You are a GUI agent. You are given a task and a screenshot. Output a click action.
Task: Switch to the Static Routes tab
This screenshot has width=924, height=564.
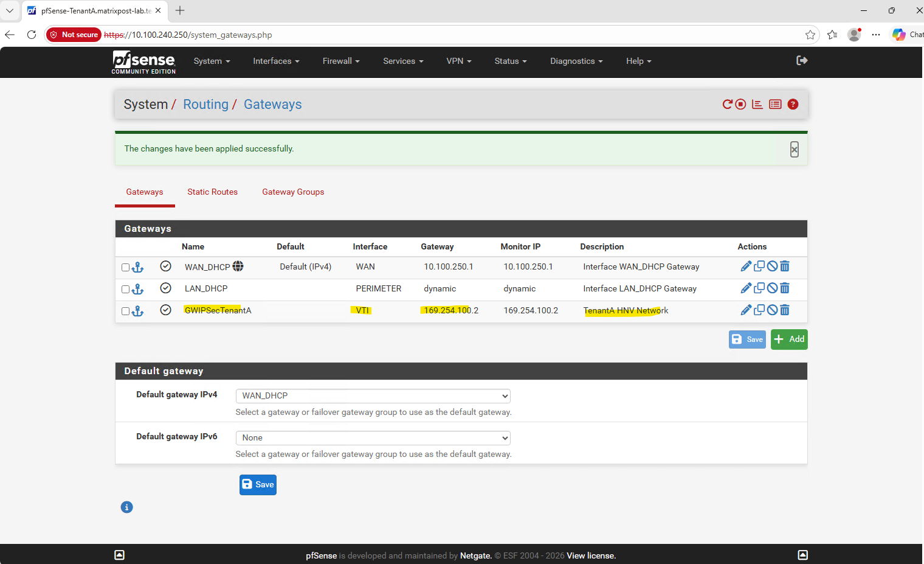pos(212,192)
